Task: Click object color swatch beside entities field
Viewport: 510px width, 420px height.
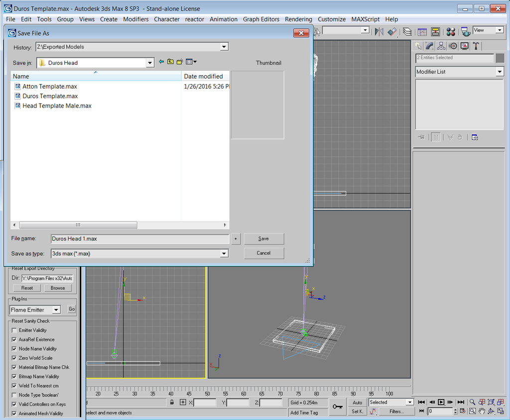Action: pyautogui.click(x=500, y=58)
